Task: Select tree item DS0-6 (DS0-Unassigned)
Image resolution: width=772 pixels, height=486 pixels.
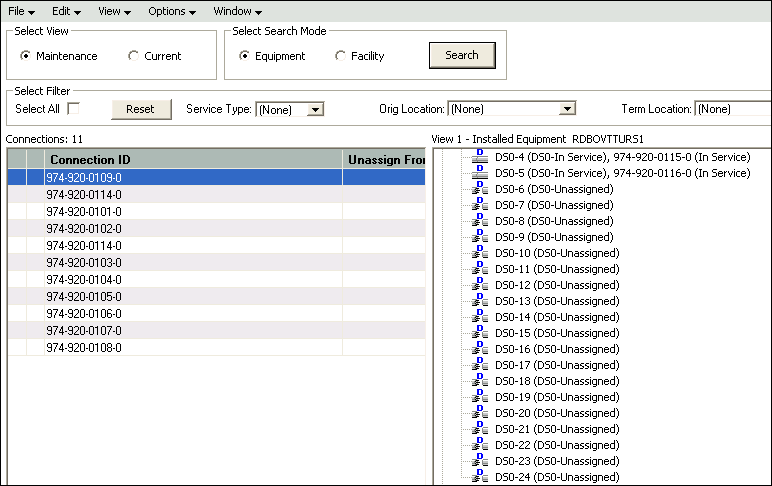Action: (554, 189)
